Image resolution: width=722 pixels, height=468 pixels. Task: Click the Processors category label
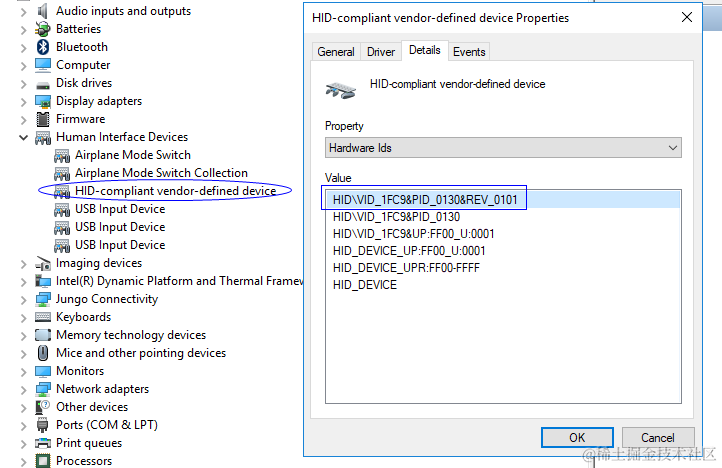click(84, 461)
